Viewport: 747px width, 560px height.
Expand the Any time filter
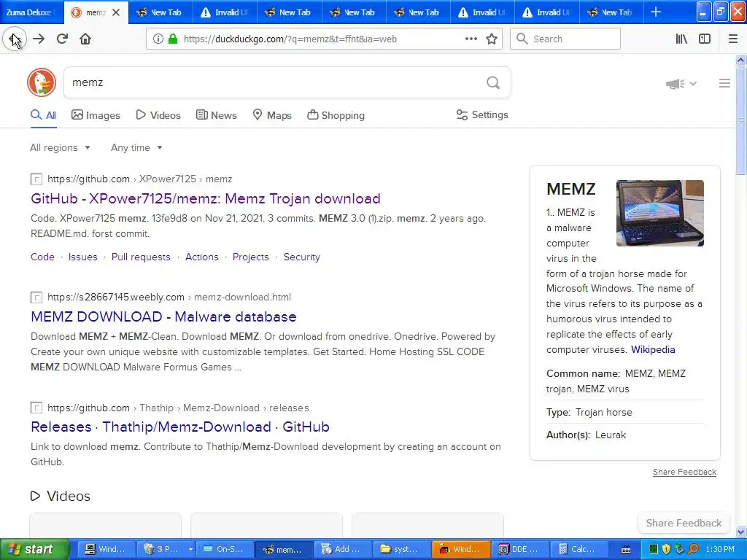(136, 147)
